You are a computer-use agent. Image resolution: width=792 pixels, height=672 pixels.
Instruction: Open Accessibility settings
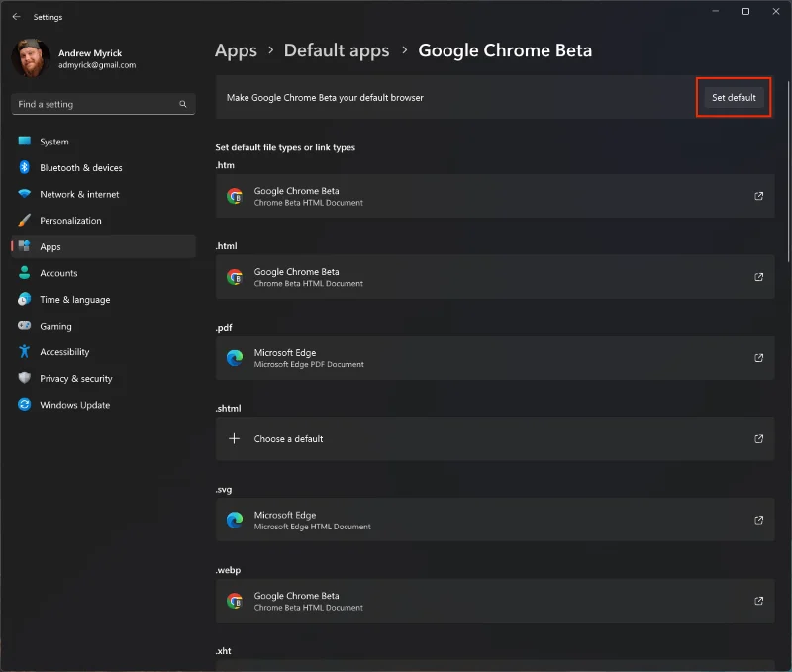click(103, 352)
